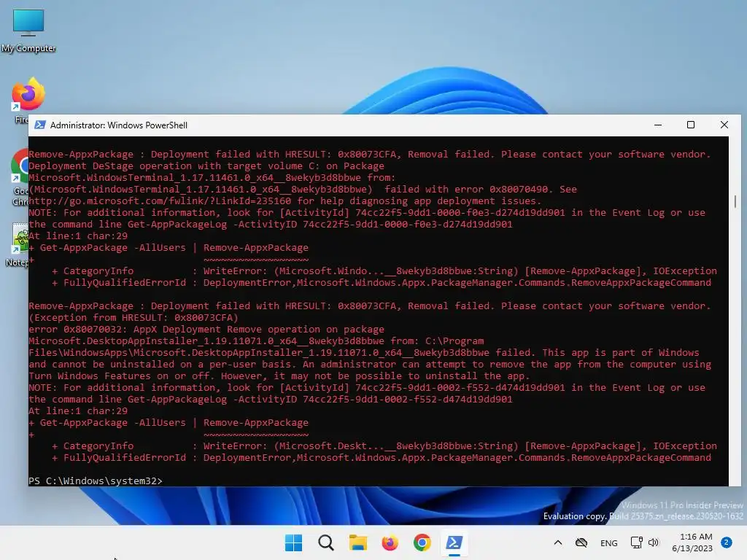Close the PowerShell window
This screenshot has height=560, width=747.
[724, 125]
